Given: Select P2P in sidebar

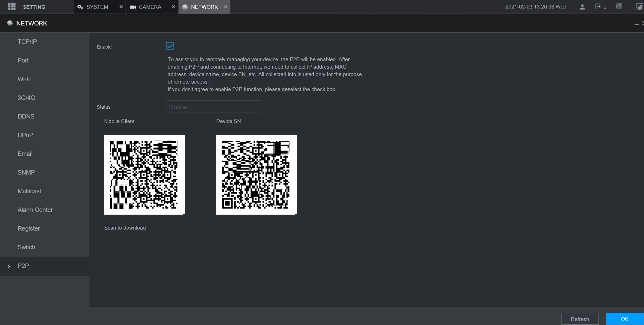Looking at the screenshot, I should 44,266.
